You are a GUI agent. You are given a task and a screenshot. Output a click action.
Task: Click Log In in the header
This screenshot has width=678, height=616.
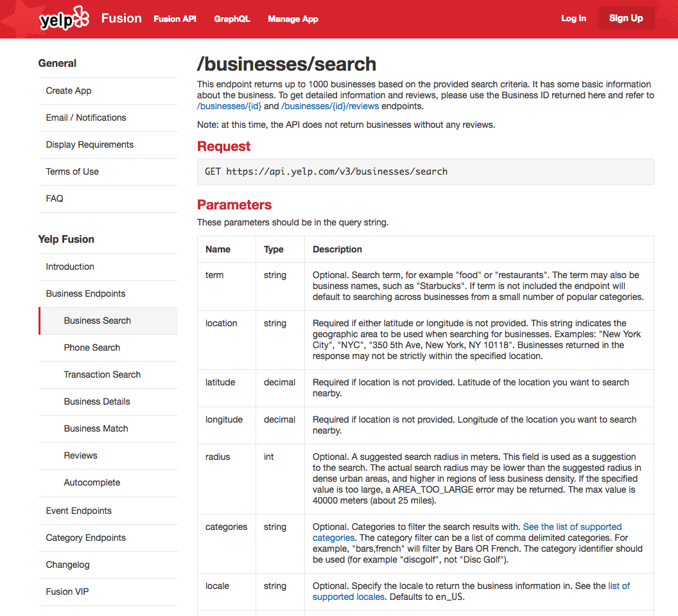coord(573,18)
